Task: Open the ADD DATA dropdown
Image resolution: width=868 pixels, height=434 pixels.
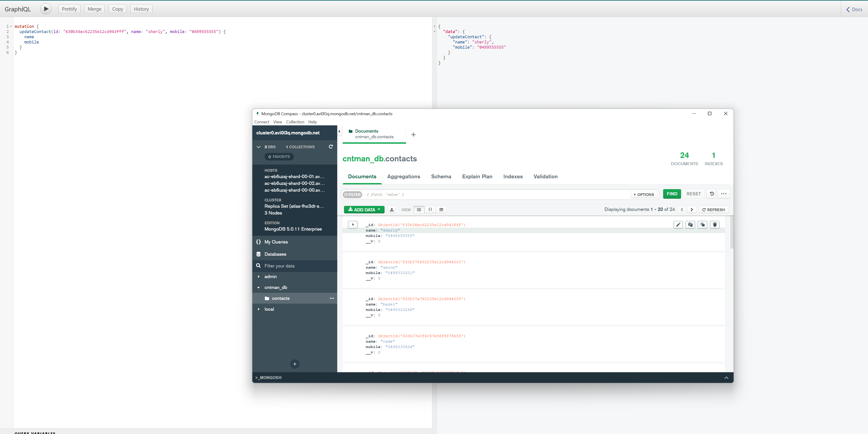Action: click(364, 210)
